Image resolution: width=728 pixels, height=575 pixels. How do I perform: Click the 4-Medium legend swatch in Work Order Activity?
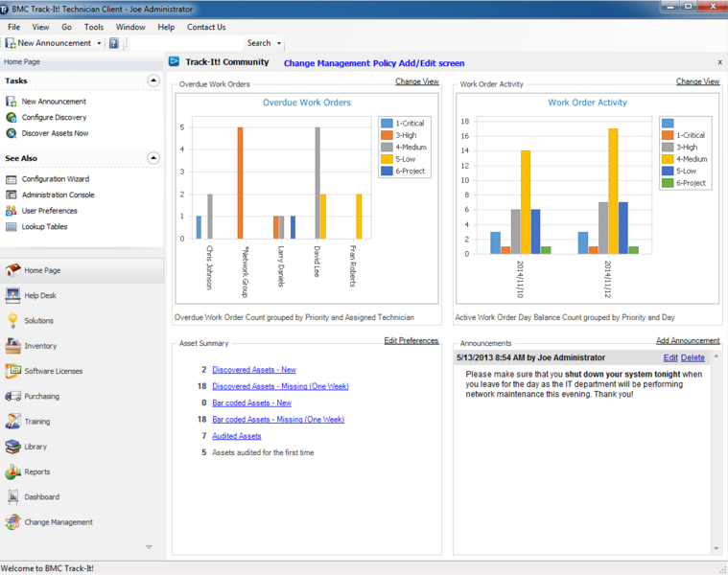click(x=668, y=159)
